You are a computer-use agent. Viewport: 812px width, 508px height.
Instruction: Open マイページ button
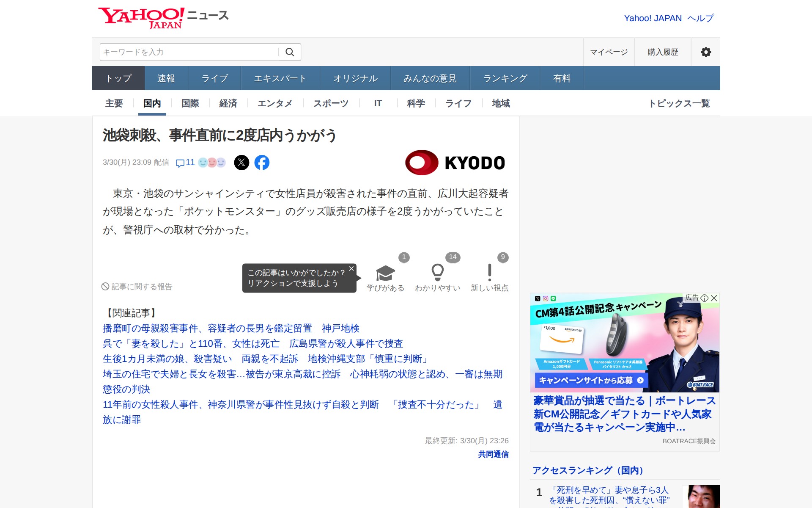pyautogui.click(x=609, y=52)
